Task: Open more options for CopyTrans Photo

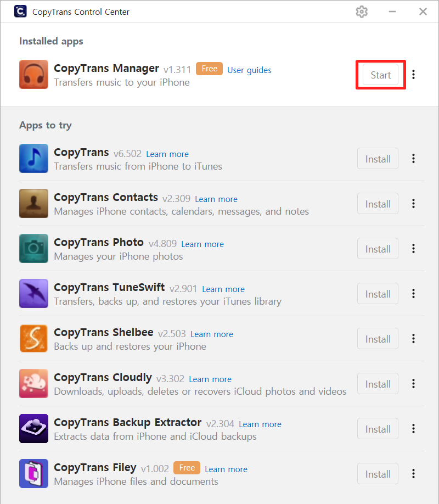Action: (x=414, y=248)
